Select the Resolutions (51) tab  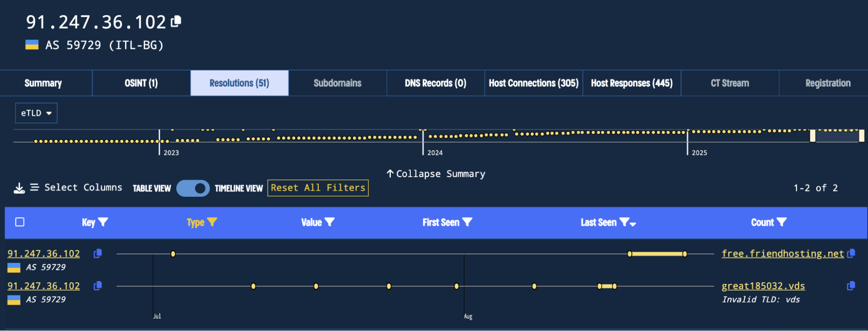click(x=239, y=83)
